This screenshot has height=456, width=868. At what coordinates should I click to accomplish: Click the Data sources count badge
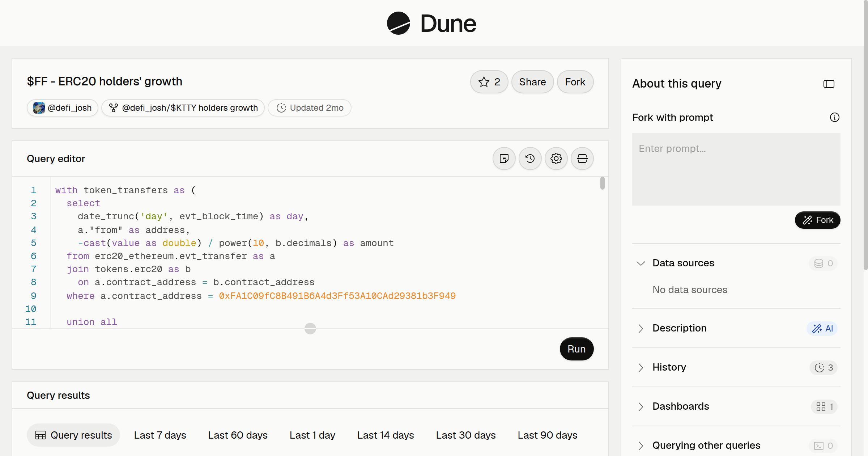tap(823, 263)
